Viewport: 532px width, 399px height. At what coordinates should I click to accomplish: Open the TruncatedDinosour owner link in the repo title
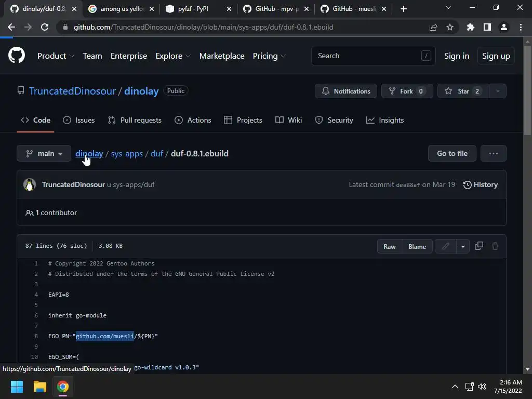point(72,91)
